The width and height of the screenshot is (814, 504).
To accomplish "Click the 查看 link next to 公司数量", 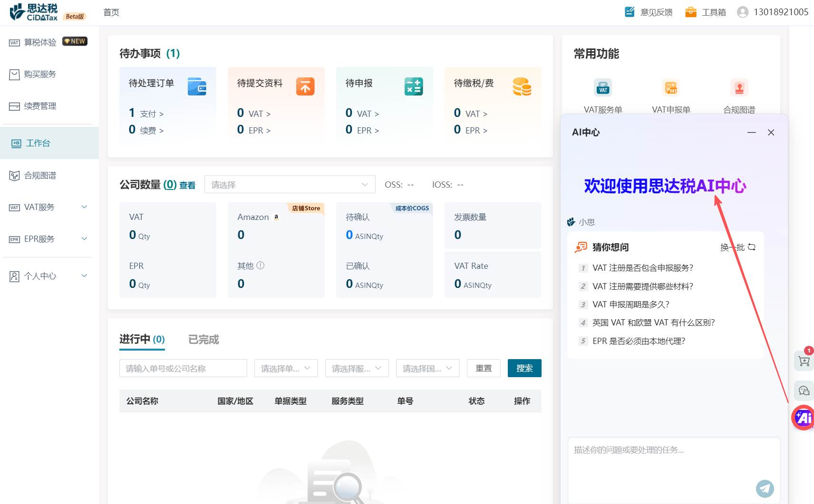I will (x=187, y=185).
